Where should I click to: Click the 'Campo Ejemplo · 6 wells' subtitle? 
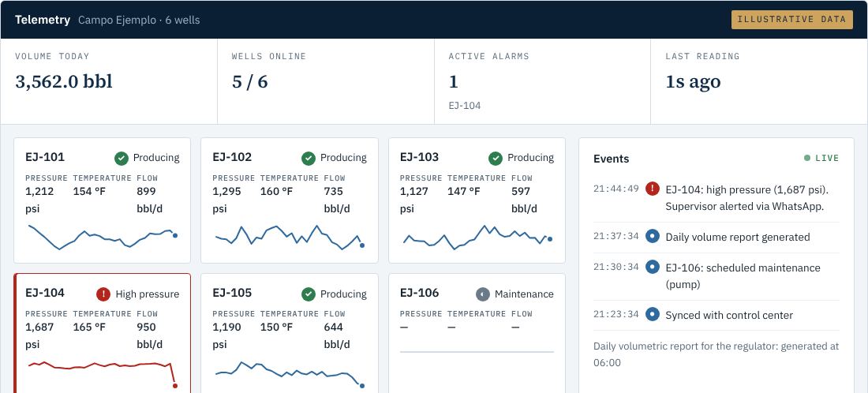click(x=139, y=20)
